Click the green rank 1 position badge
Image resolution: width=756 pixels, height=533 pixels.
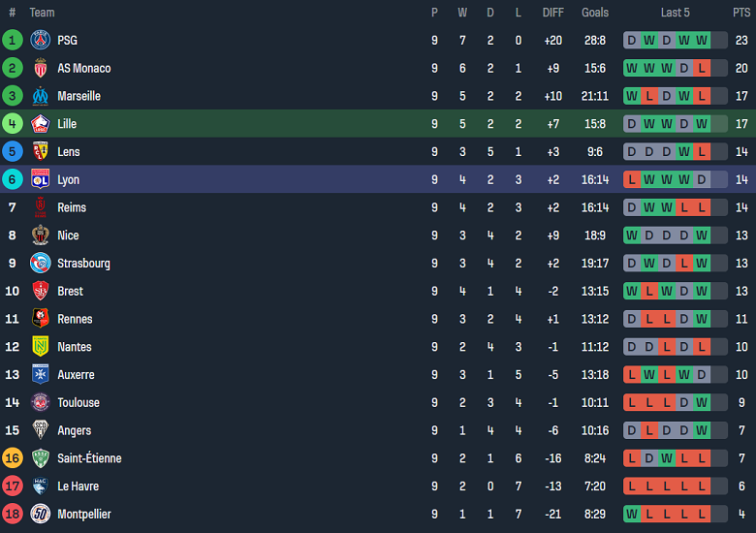[13, 41]
